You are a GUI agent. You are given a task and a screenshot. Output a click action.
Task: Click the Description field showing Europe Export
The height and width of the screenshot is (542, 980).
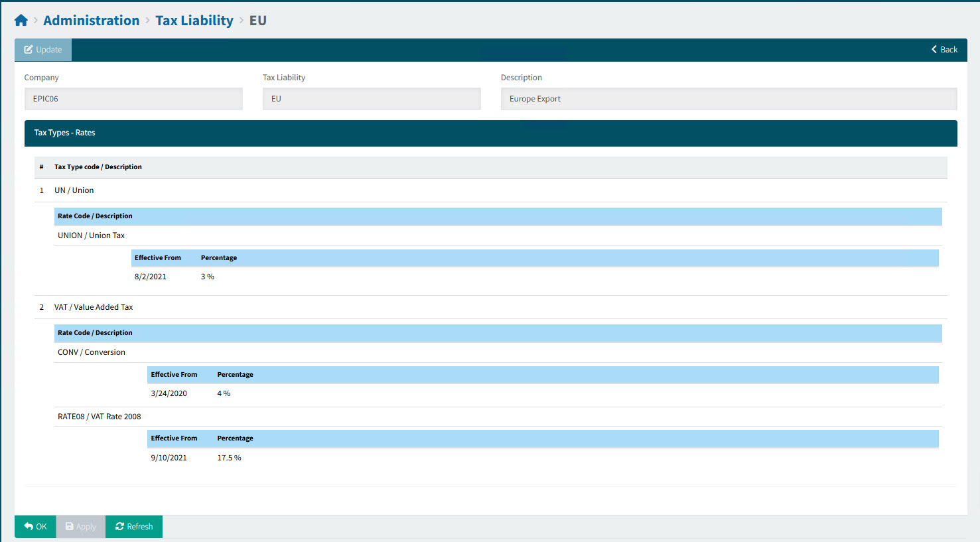pos(729,98)
